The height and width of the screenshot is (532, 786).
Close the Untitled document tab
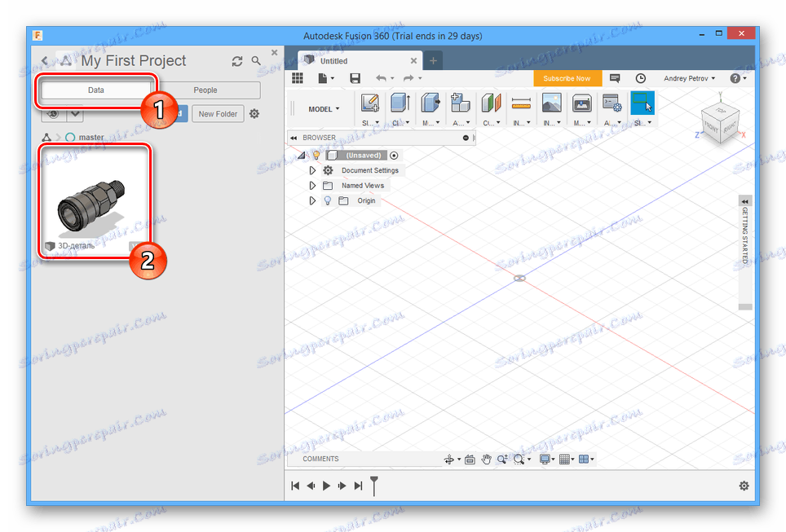pyautogui.click(x=413, y=60)
